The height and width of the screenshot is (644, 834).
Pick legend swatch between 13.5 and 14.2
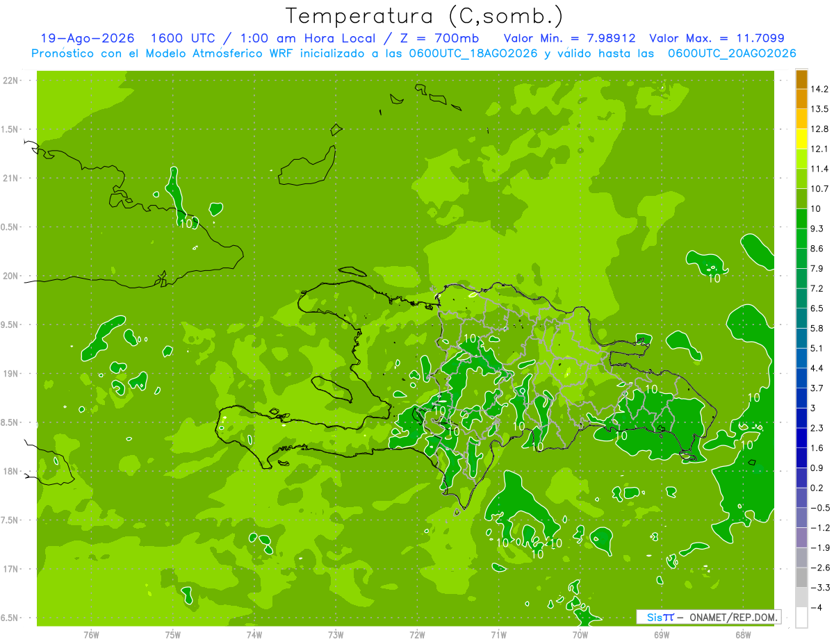801,99
